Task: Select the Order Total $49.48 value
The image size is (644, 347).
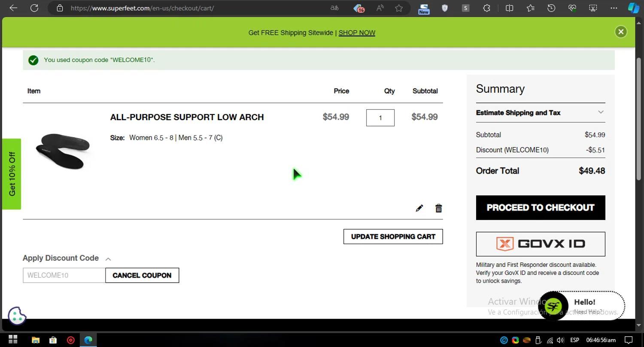Action: click(x=592, y=171)
